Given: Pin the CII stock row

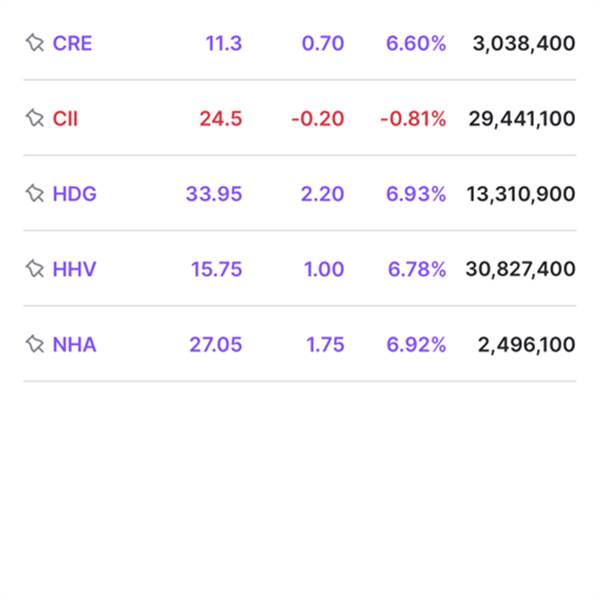Looking at the screenshot, I should point(35,119).
